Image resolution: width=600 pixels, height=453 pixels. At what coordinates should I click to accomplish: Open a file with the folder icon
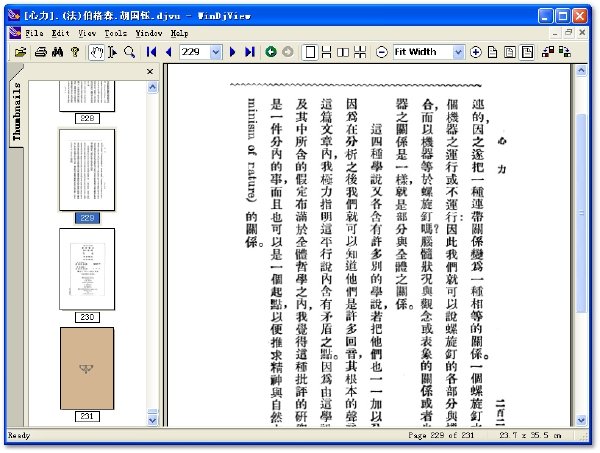click(20, 52)
